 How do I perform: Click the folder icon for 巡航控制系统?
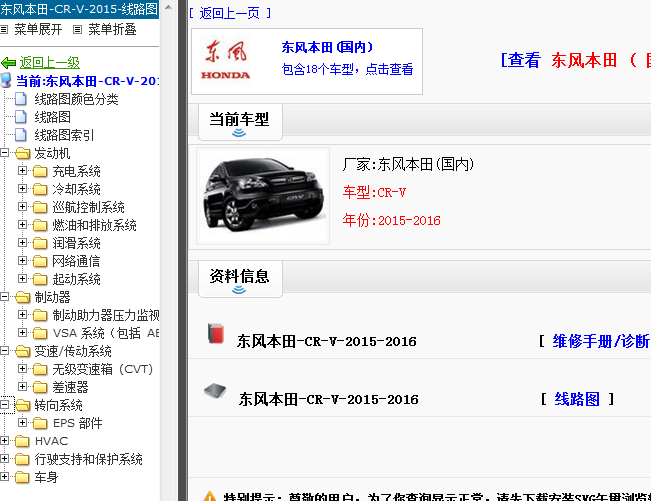pyautogui.click(x=40, y=207)
